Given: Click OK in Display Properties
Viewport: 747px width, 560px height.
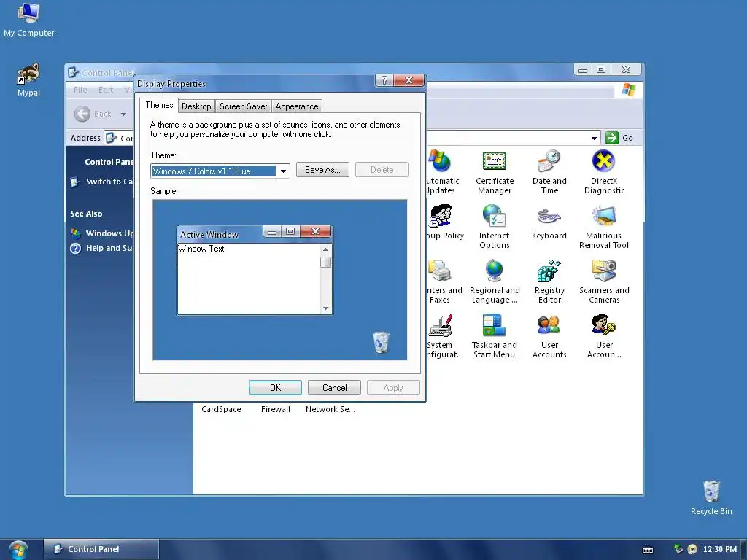Looking at the screenshot, I should (x=275, y=388).
